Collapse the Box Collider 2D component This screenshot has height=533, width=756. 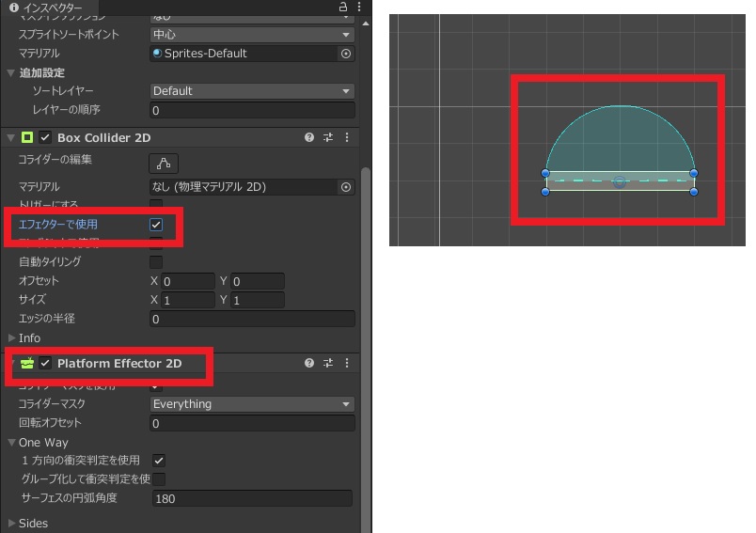(10, 138)
